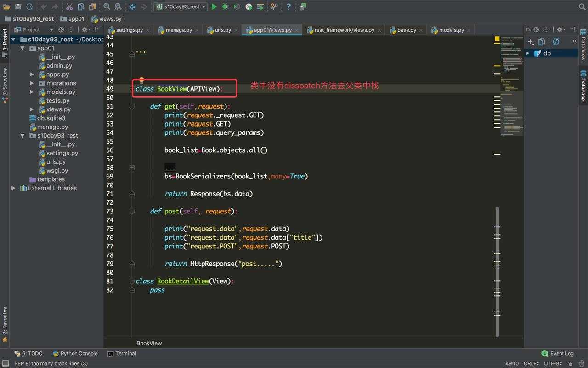This screenshot has height=368, width=588.
Task: Click the Run manage.py task icon
Action: click(260, 6)
